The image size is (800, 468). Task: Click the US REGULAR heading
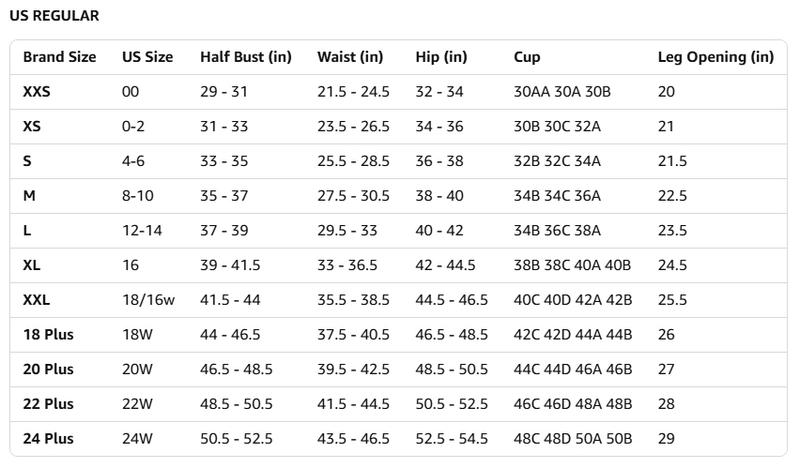pos(54,16)
